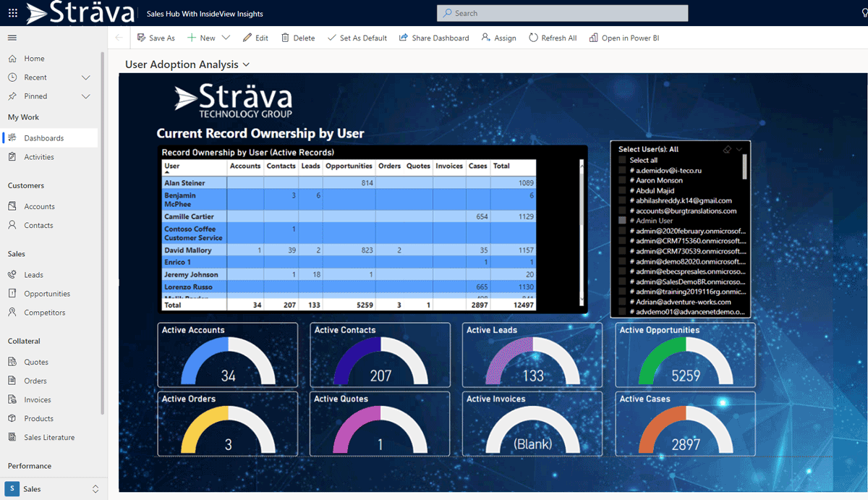Expand the User Adoption Analysis dashboard dropdown

tap(246, 64)
